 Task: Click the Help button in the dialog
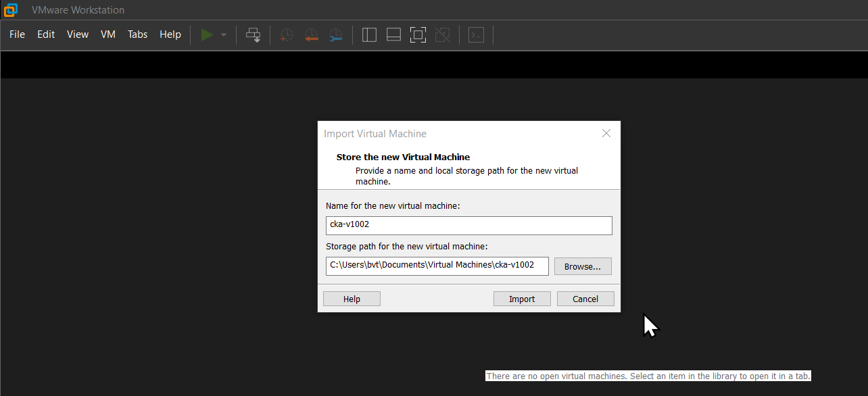[352, 299]
